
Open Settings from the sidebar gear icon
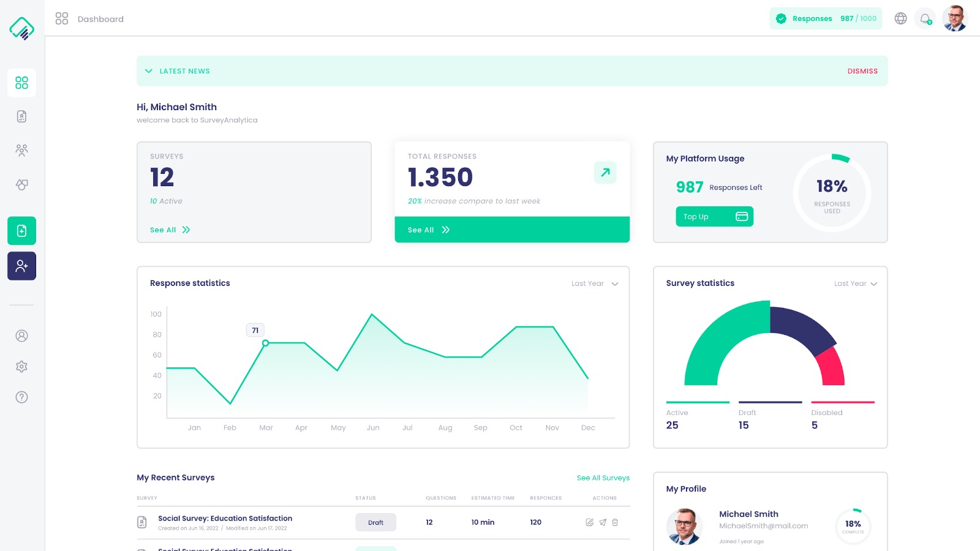[x=21, y=366]
